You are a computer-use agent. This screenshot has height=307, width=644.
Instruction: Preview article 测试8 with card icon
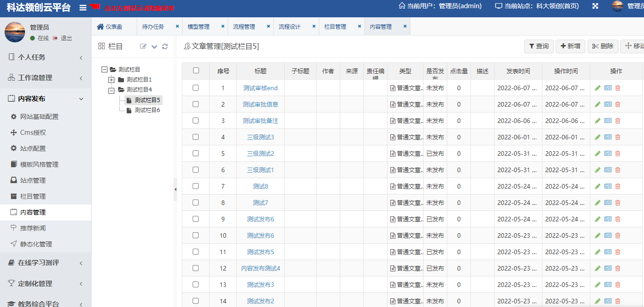pyautogui.click(x=608, y=186)
